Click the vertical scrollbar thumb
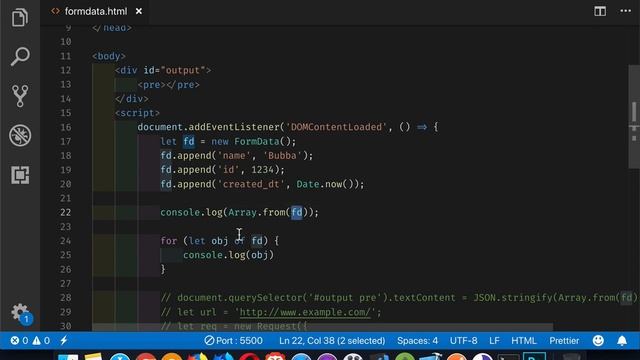Image resolution: width=640 pixels, height=360 pixels. 634,116
